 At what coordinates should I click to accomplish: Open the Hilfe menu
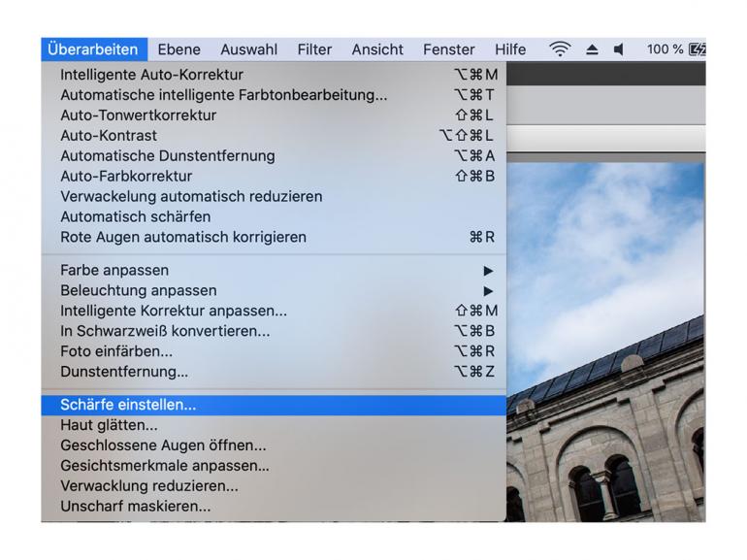[510, 49]
